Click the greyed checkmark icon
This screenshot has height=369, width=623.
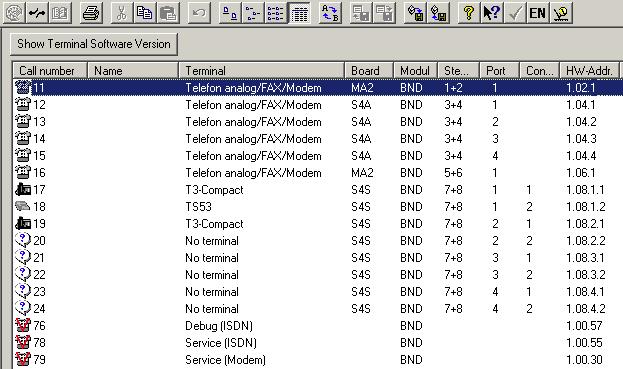coord(515,13)
